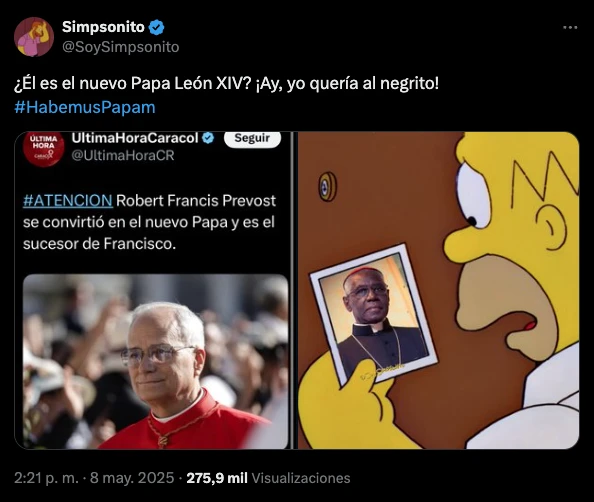Click the door peephole in the meme
This screenshot has height=502, width=594.
coord(327,186)
